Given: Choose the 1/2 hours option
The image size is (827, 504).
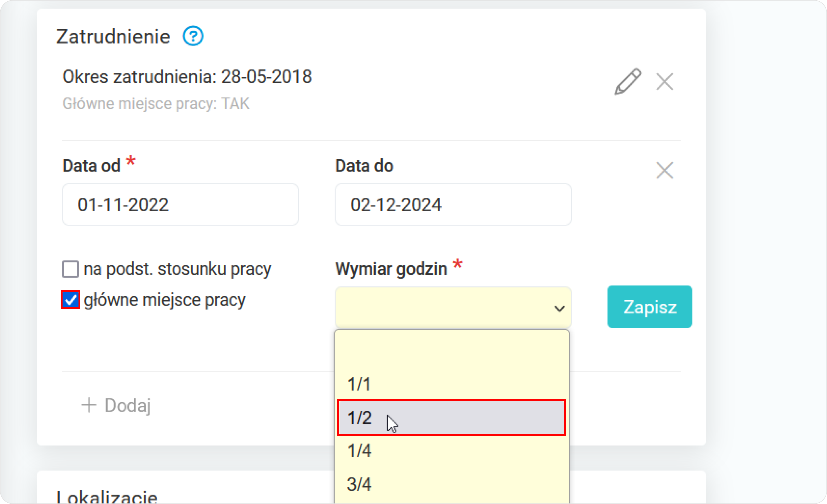Looking at the screenshot, I should (x=452, y=418).
